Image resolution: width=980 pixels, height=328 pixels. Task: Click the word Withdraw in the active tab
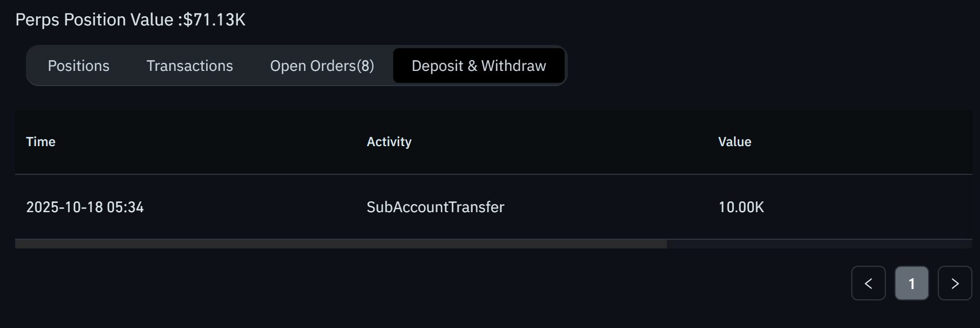(x=513, y=66)
